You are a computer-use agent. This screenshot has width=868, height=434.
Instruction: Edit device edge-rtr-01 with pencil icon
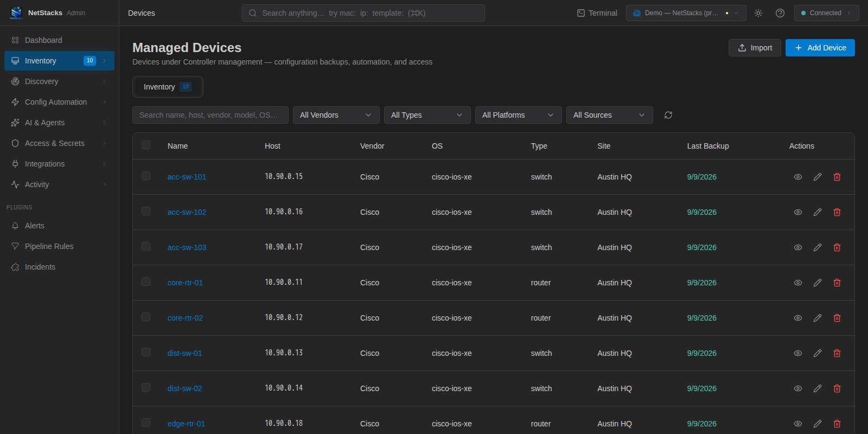click(818, 424)
